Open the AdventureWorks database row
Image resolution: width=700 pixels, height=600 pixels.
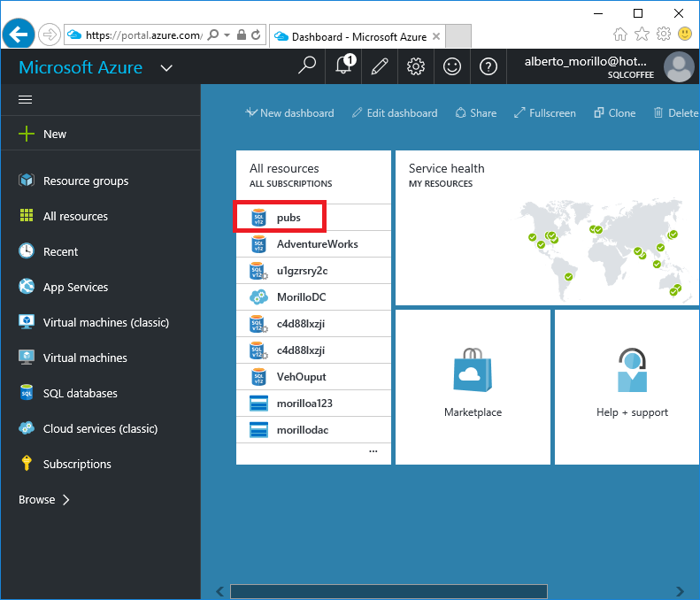pos(313,243)
